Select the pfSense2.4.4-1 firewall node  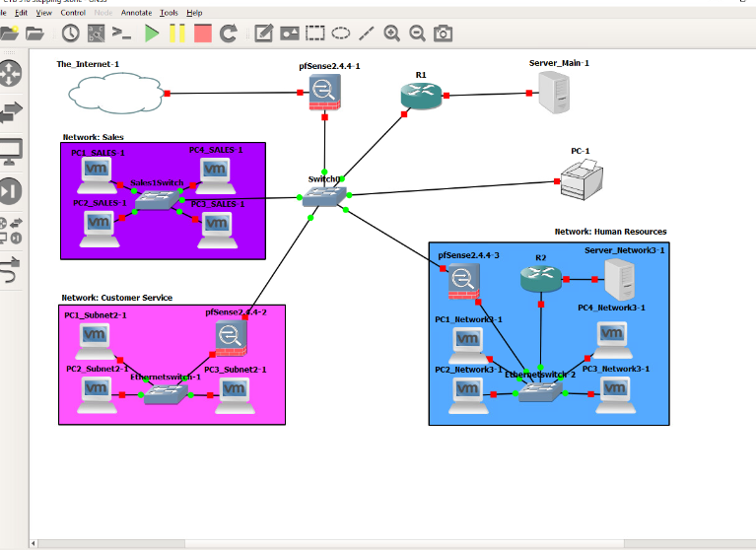tap(325, 93)
